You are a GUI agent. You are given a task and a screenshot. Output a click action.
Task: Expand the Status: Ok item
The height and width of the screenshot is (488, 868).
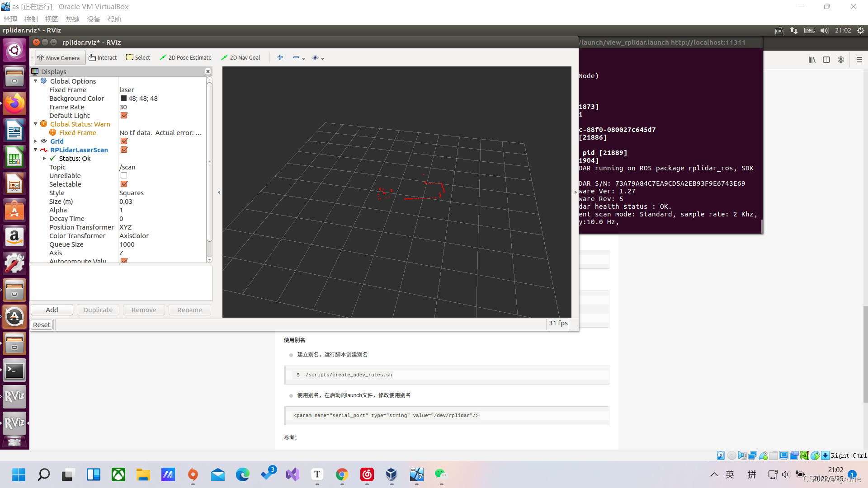[44, 159]
